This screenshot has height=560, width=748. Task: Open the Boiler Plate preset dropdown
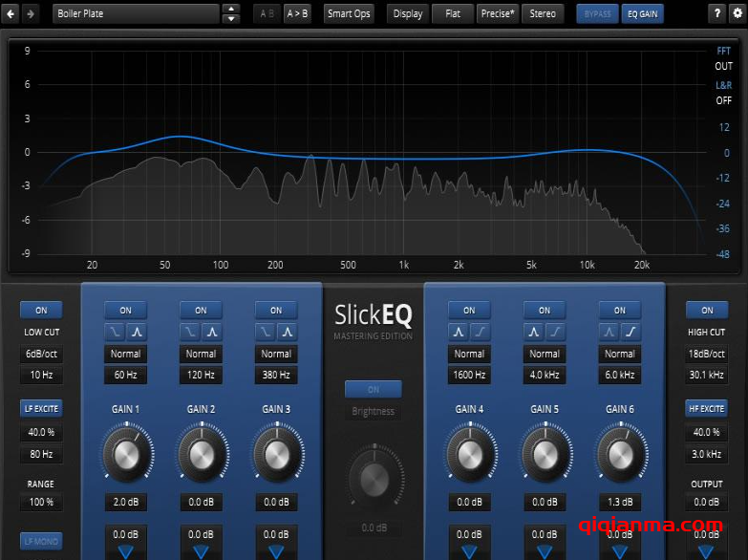point(136,13)
